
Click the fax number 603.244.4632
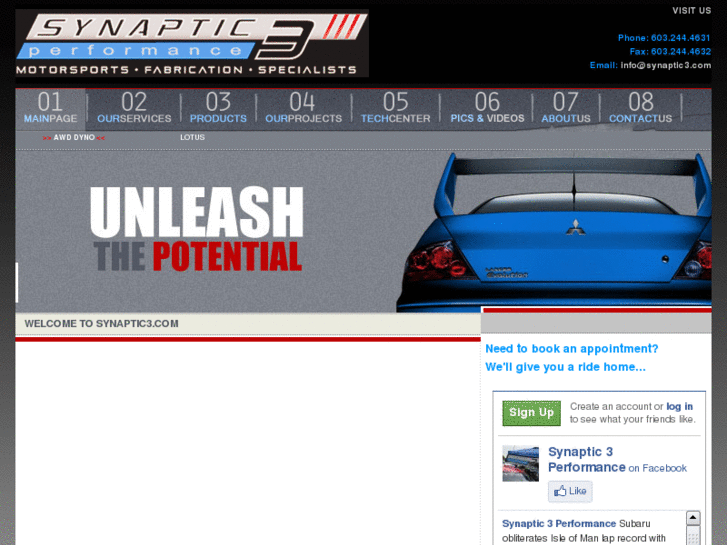coord(680,51)
